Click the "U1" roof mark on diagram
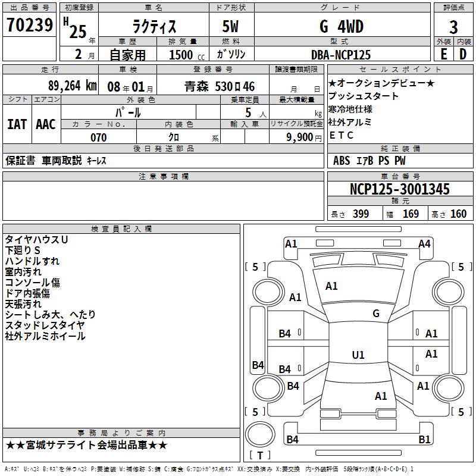Viewport: 476px width, 476px height. (358, 355)
